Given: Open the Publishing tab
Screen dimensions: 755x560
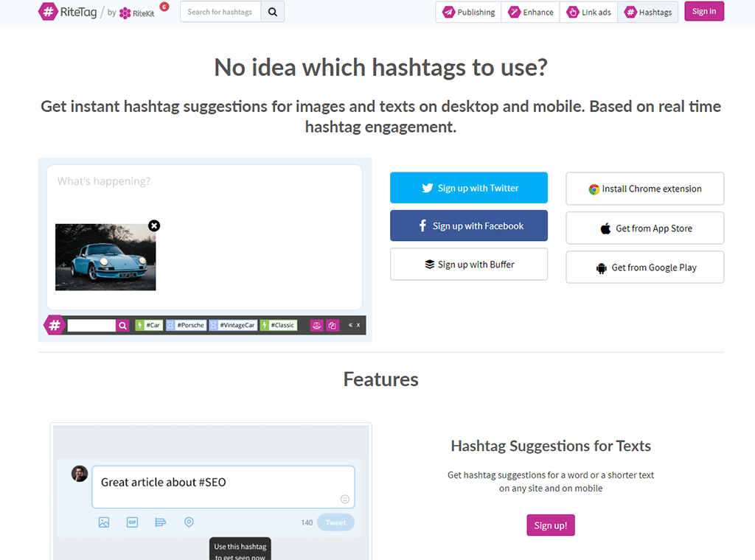Looking at the screenshot, I should (468, 12).
